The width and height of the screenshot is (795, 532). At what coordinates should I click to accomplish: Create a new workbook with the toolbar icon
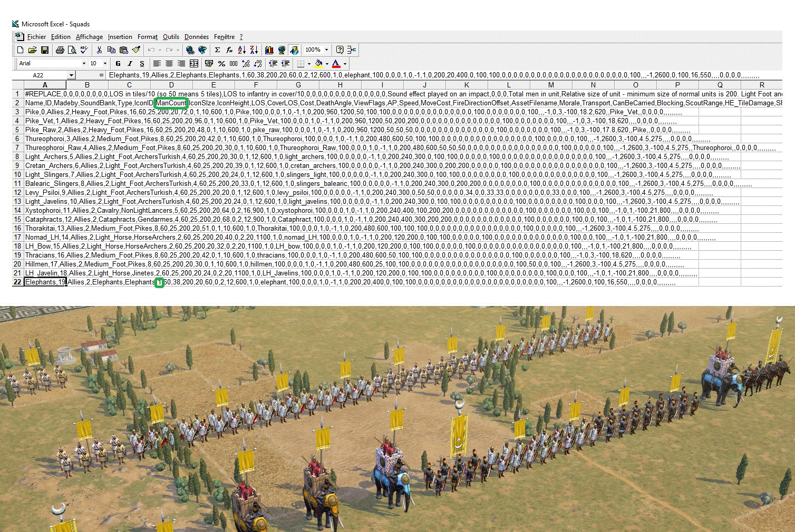pyautogui.click(x=20, y=50)
